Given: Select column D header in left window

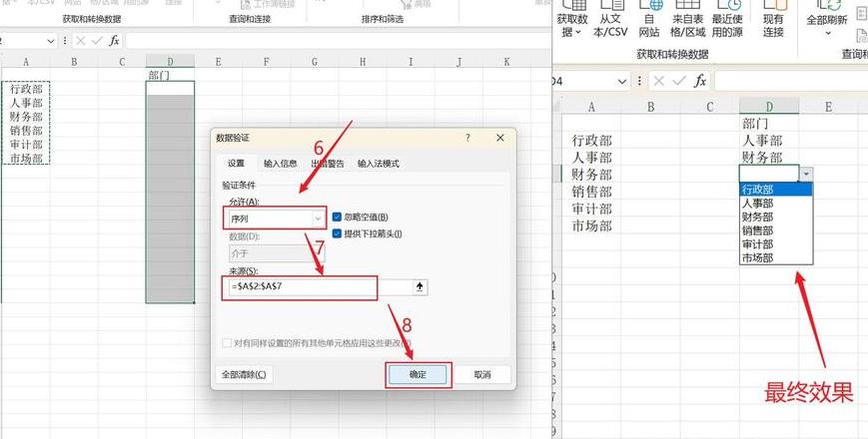Looking at the screenshot, I should [x=170, y=62].
